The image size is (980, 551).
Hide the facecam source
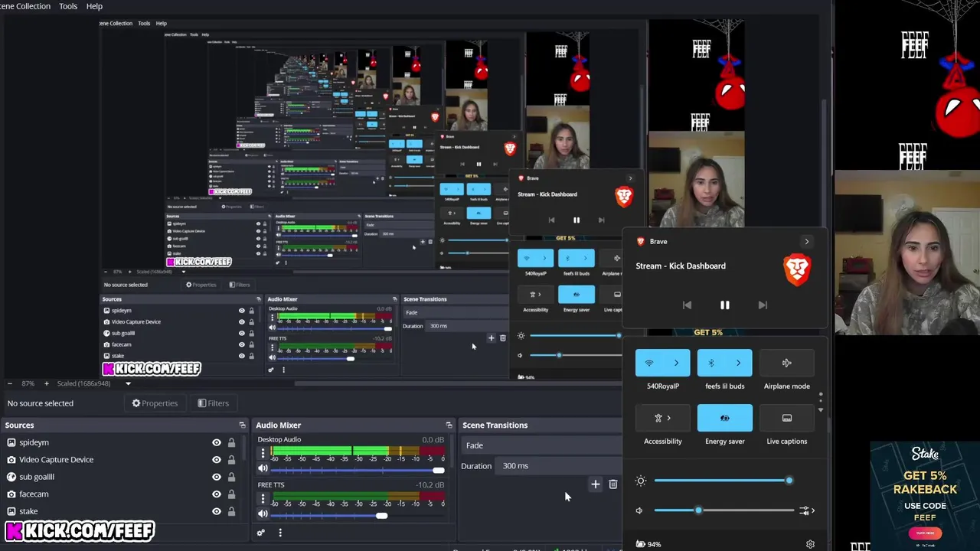click(217, 494)
